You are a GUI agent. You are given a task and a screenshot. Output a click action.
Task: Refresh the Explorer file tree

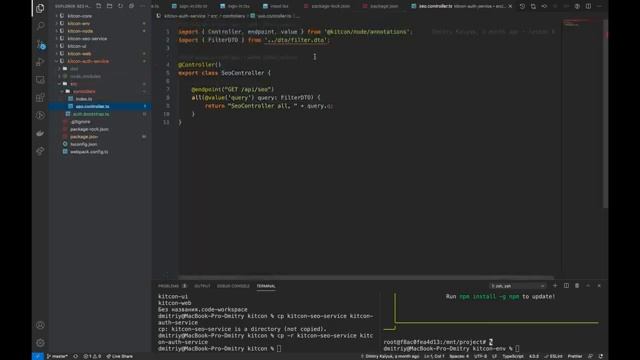[120, 6]
